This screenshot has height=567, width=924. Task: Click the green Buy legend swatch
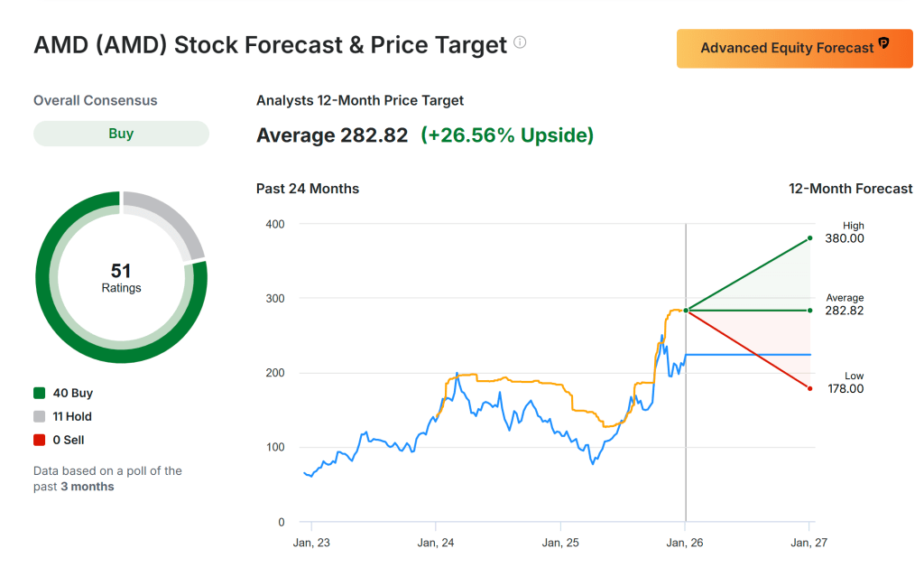39,394
